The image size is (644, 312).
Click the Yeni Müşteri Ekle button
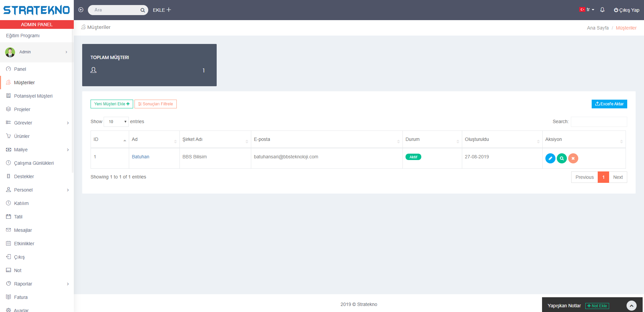click(112, 104)
